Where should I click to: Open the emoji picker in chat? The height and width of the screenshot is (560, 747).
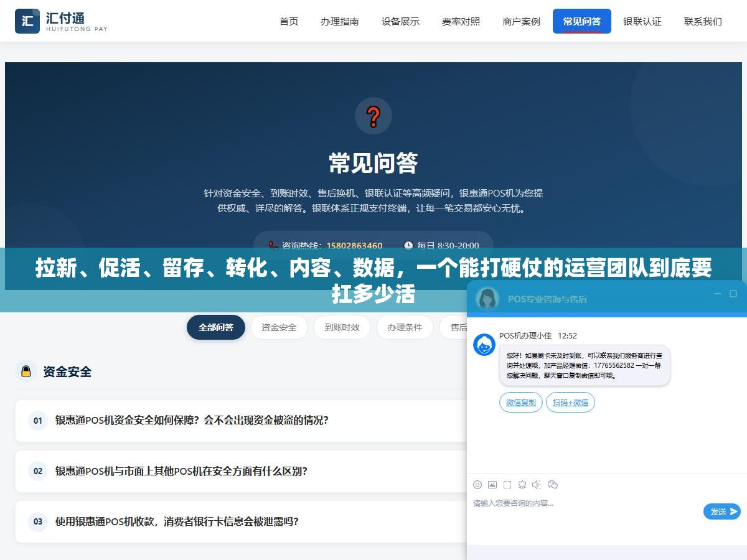click(477, 485)
